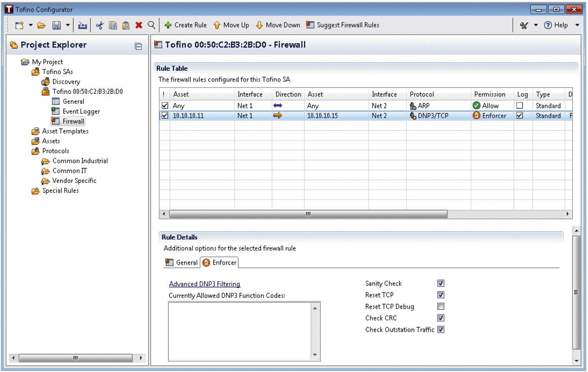Click the Copy toolbar icon
The height and width of the screenshot is (372, 588).
click(113, 25)
